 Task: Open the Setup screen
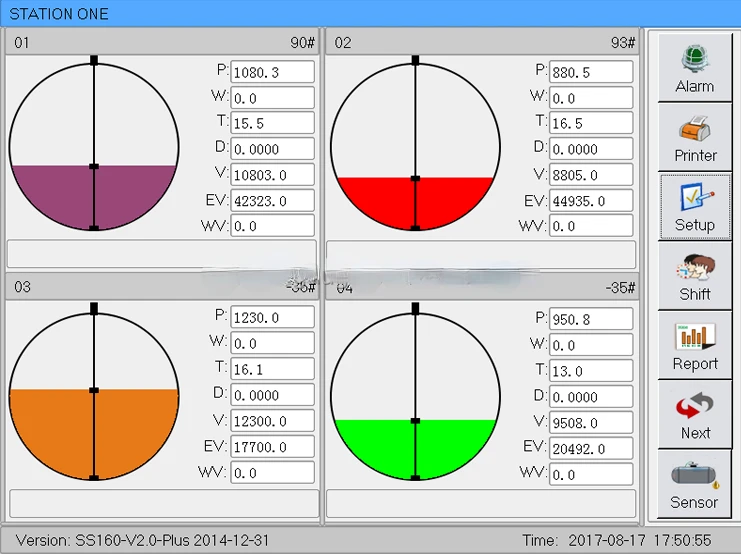694,207
